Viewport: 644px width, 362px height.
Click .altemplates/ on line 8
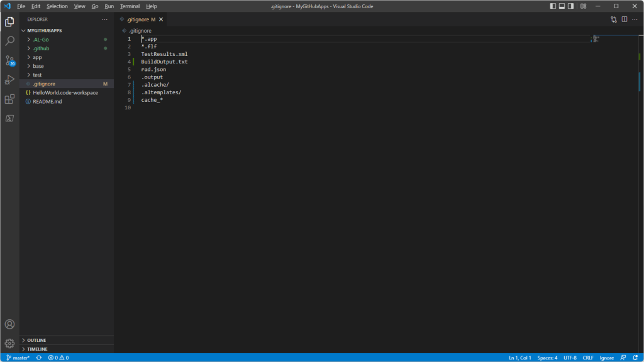coord(161,92)
